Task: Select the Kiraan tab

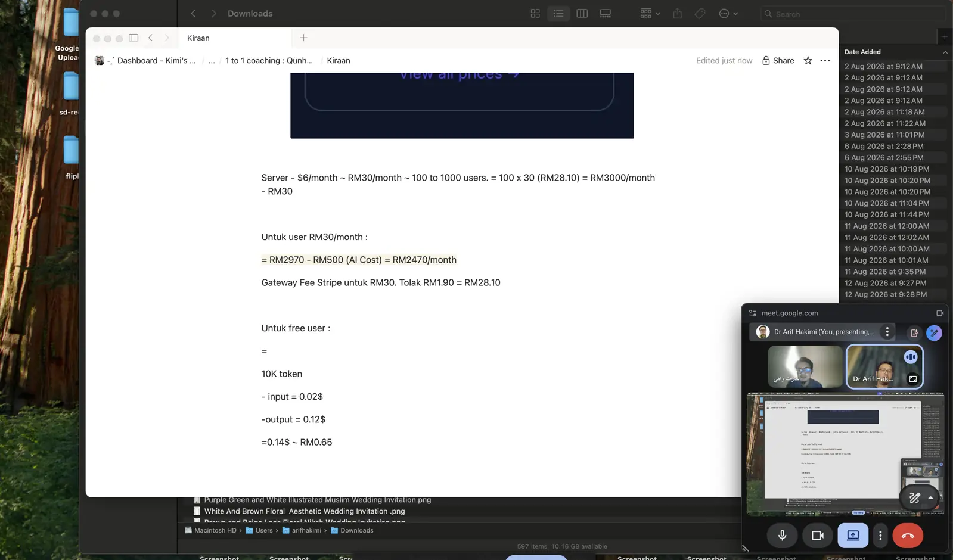Action: (x=198, y=38)
